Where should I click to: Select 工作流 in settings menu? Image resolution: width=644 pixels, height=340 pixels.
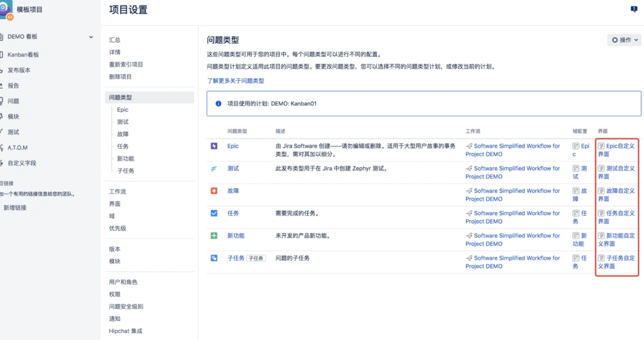click(118, 192)
